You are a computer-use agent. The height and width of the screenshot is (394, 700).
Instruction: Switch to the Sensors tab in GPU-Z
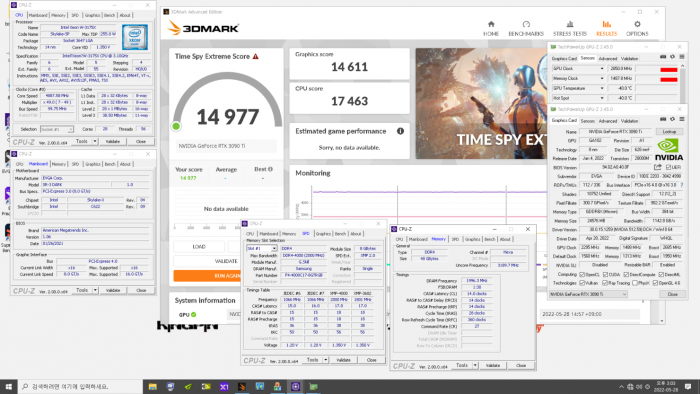point(588,121)
